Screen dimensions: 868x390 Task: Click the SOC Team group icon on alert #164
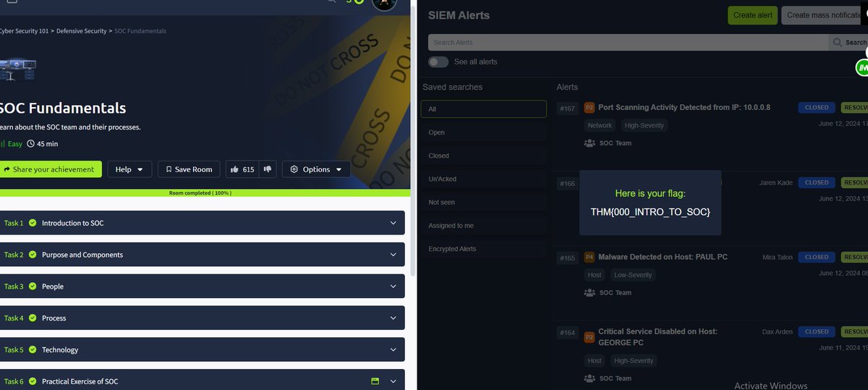(x=589, y=378)
